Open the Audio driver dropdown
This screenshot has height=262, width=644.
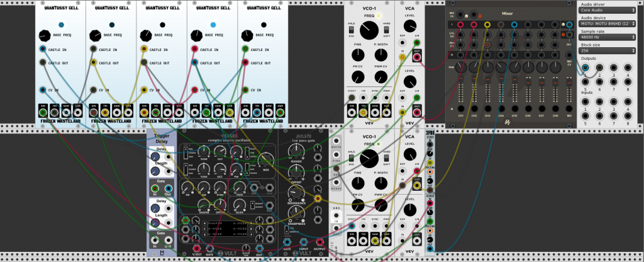click(x=607, y=10)
